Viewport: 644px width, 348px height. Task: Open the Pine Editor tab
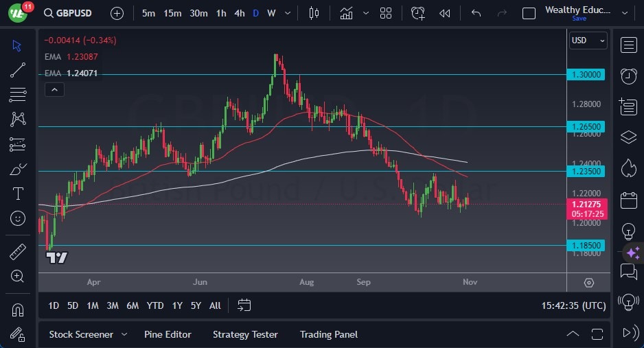tap(168, 334)
